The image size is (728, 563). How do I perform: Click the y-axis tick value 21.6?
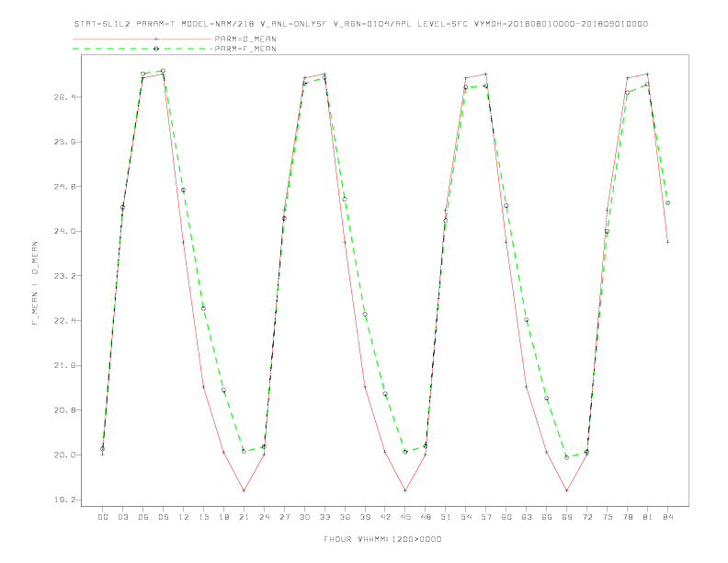pyautogui.click(x=64, y=365)
